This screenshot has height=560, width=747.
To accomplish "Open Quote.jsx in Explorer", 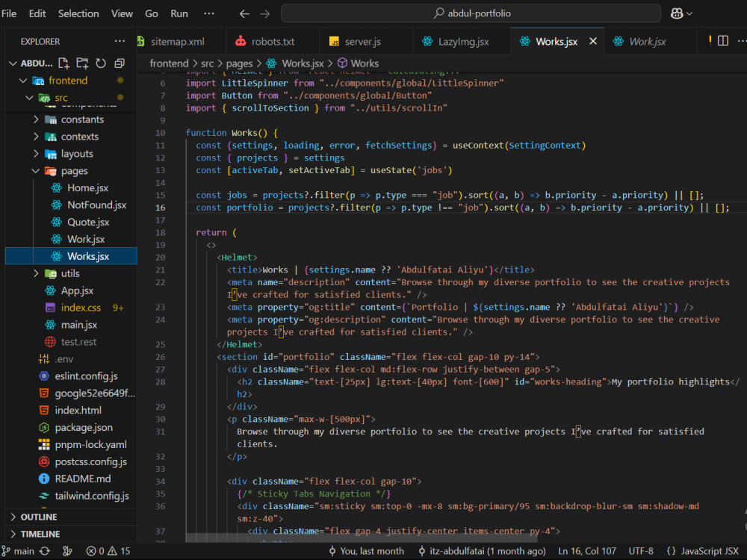I will (x=72, y=222).
